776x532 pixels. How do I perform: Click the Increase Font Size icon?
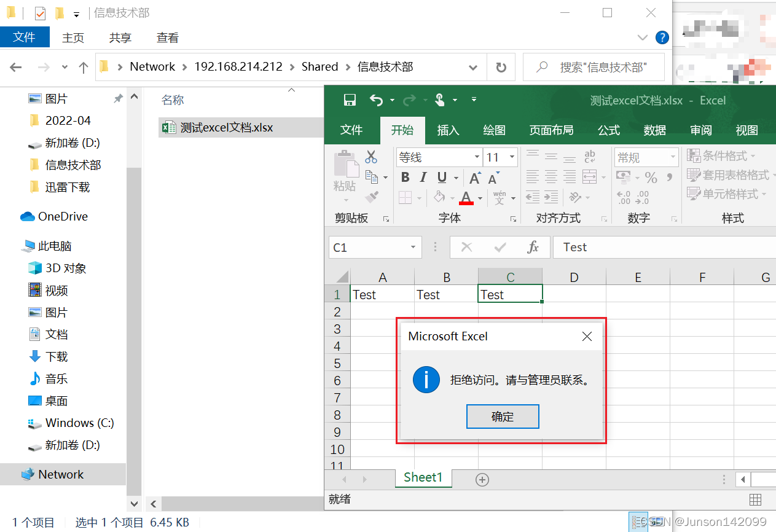[x=475, y=178]
